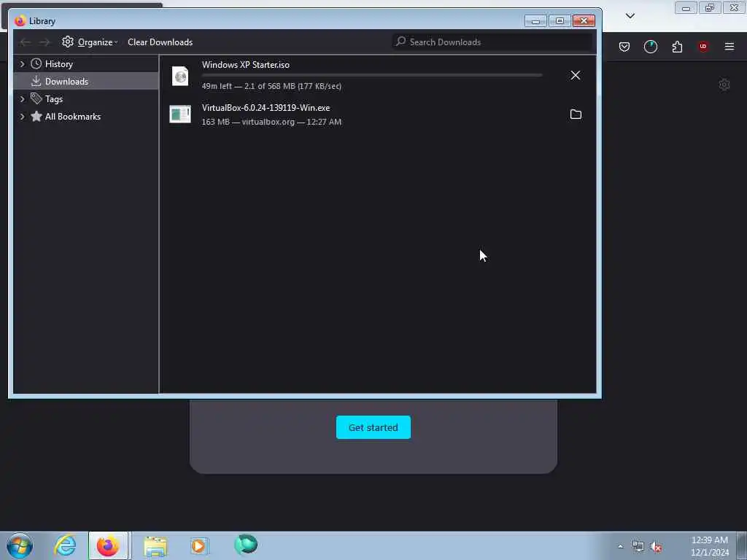This screenshot has width=747, height=560.
Task: Click the Library back arrow
Action: (26, 42)
